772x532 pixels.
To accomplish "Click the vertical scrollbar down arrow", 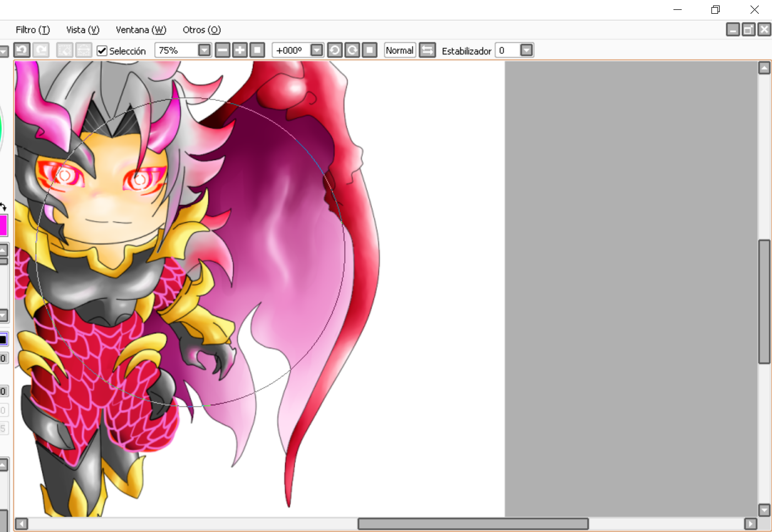I will [764, 510].
